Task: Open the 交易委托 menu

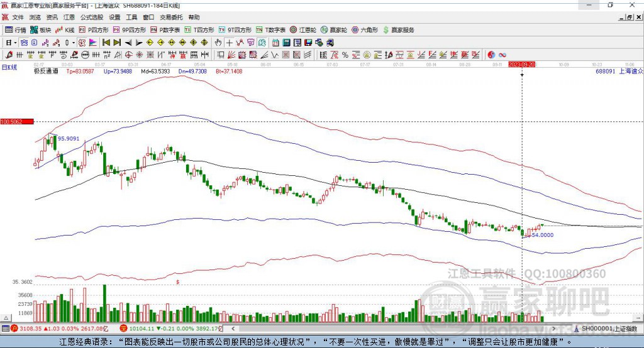Action: [x=171, y=17]
